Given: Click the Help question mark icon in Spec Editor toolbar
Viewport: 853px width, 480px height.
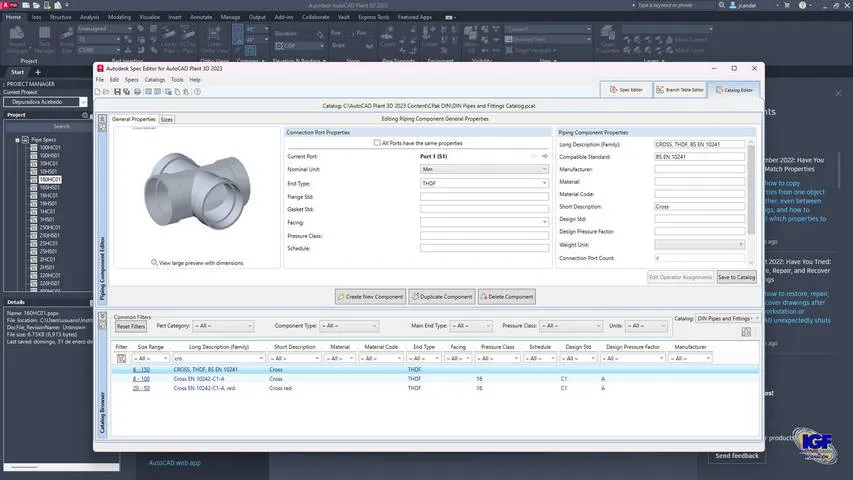Looking at the screenshot, I should 197,92.
